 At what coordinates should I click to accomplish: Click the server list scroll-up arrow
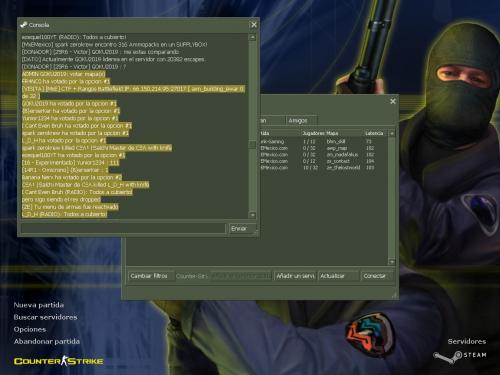click(x=392, y=133)
